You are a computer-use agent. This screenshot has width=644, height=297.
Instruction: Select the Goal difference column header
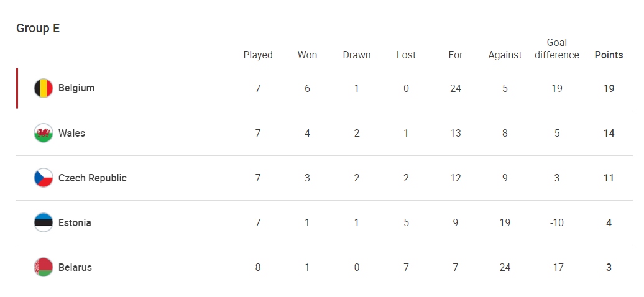click(x=557, y=49)
